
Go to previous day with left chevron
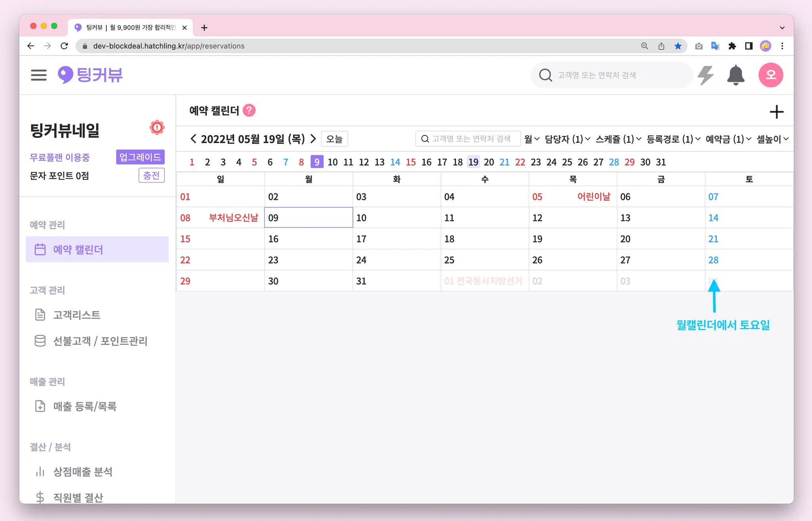click(193, 139)
